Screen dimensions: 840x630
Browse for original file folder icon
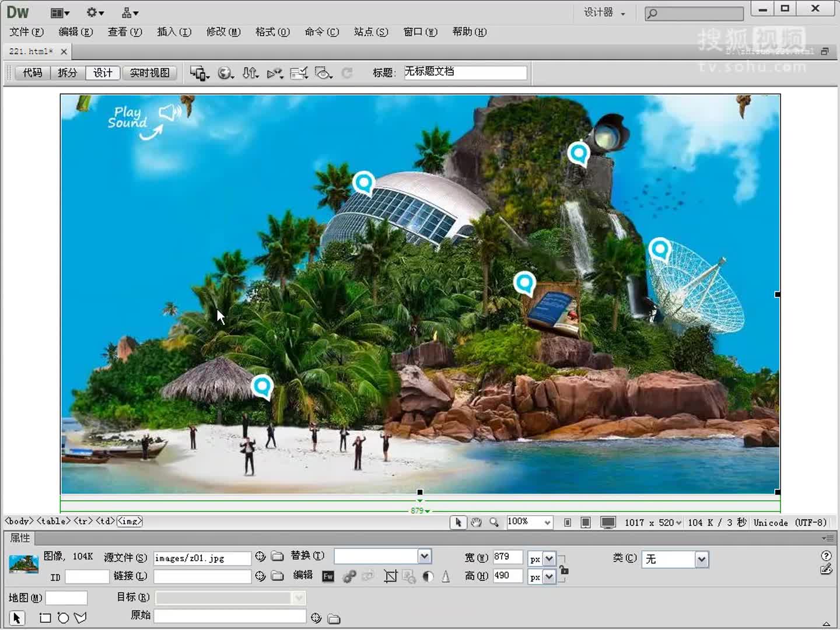tap(334, 618)
